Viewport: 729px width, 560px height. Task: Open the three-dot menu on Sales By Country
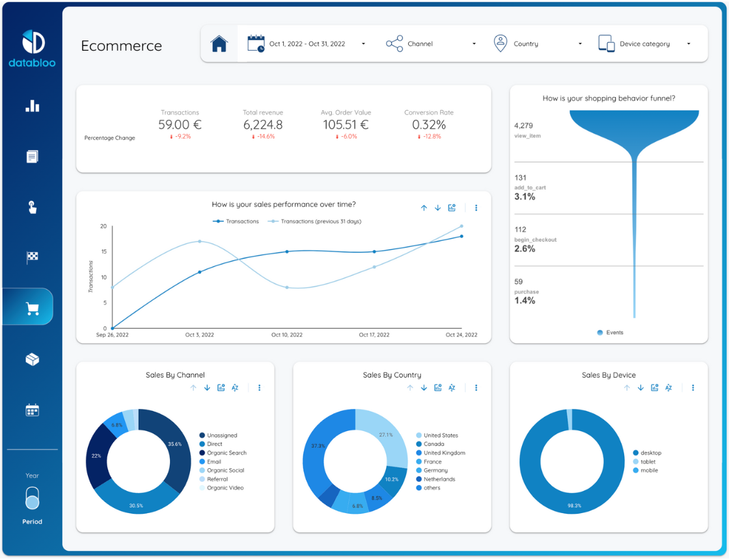pyautogui.click(x=476, y=387)
